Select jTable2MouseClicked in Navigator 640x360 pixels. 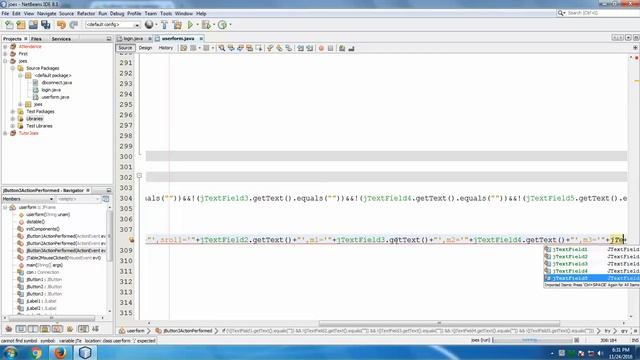click(x=64, y=258)
